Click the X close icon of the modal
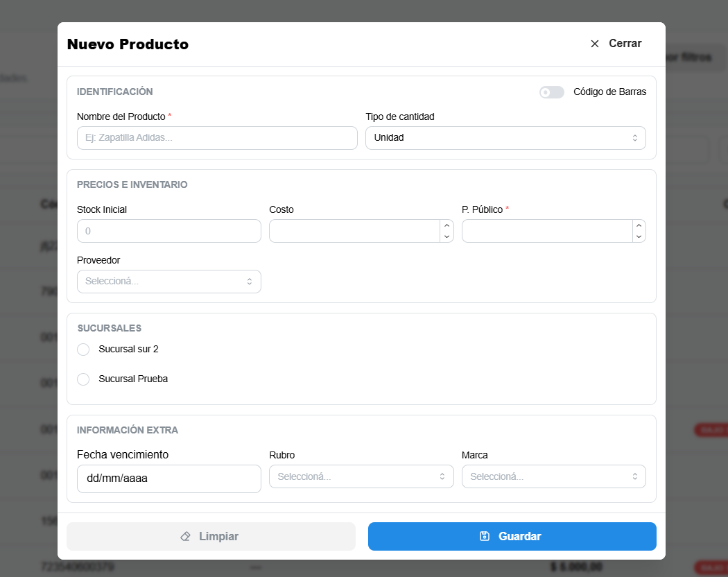The height and width of the screenshot is (577, 728). pyautogui.click(x=594, y=43)
